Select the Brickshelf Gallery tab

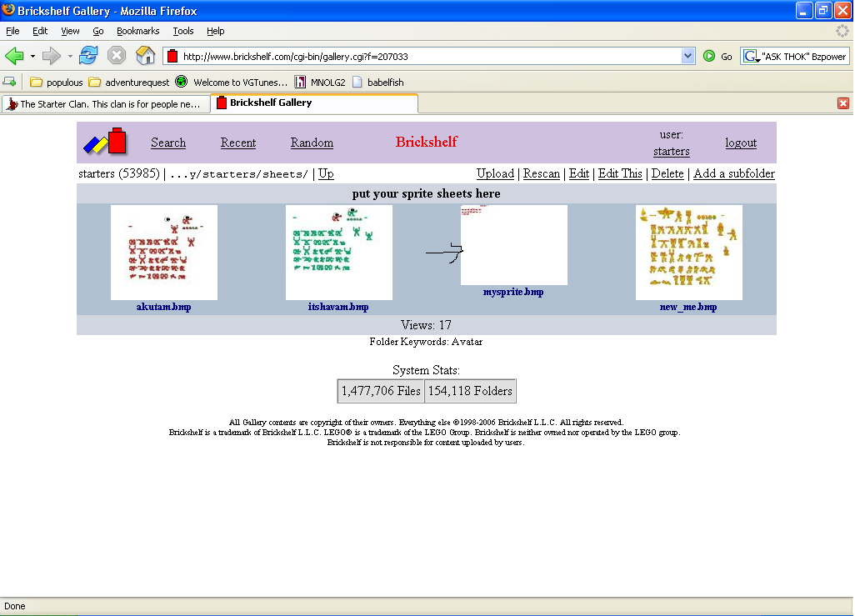(314, 103)
